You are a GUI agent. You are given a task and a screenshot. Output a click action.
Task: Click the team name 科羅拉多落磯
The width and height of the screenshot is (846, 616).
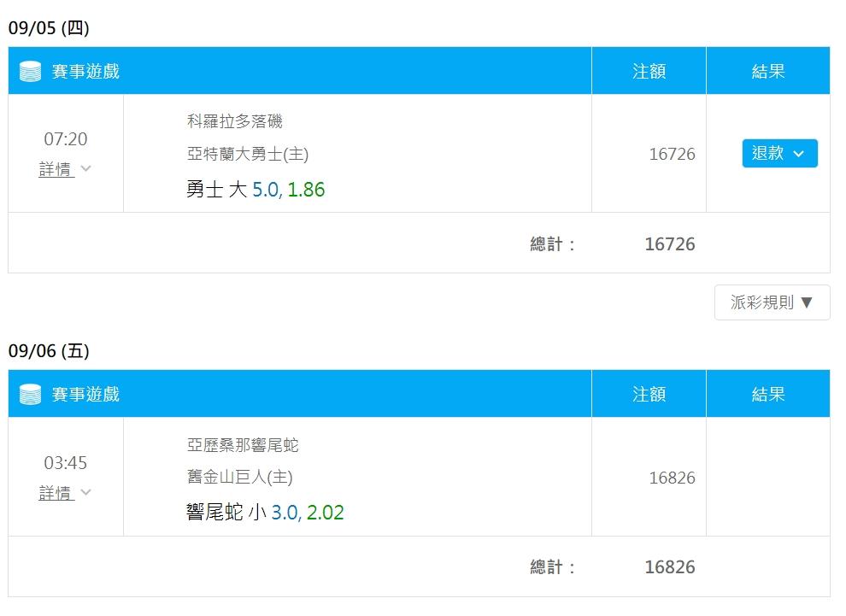[x=235, y=120]
